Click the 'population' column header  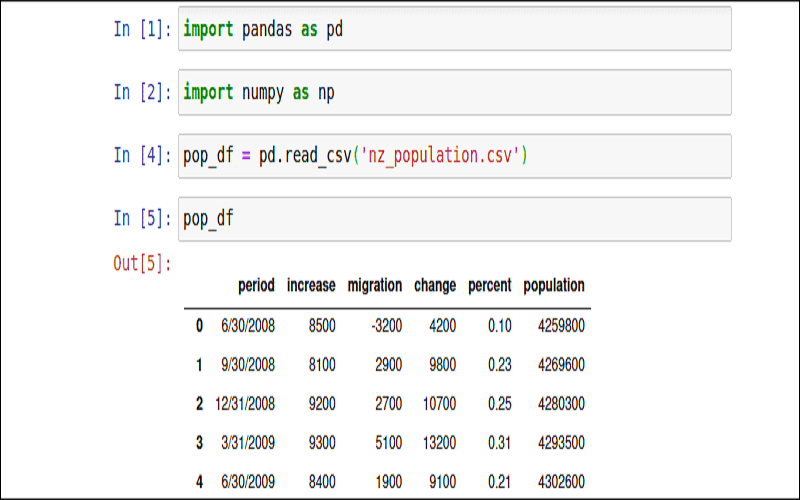tap(554, 285)
